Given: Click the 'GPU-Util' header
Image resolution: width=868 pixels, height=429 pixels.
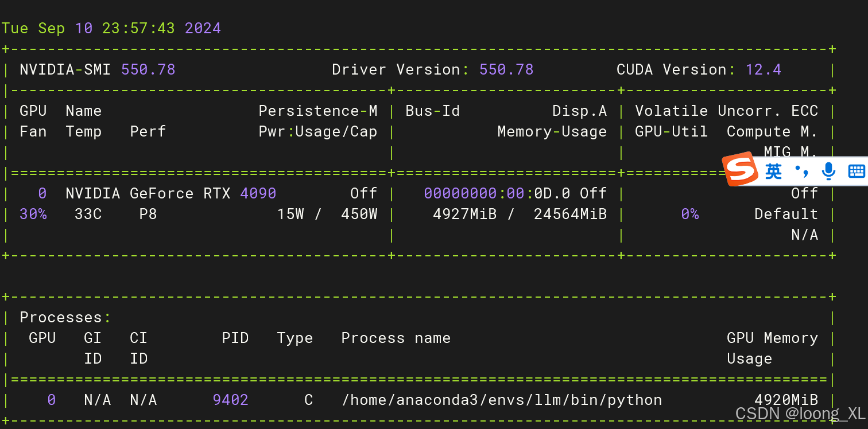Looking at the screenshot, I should [x=672, y=131].
